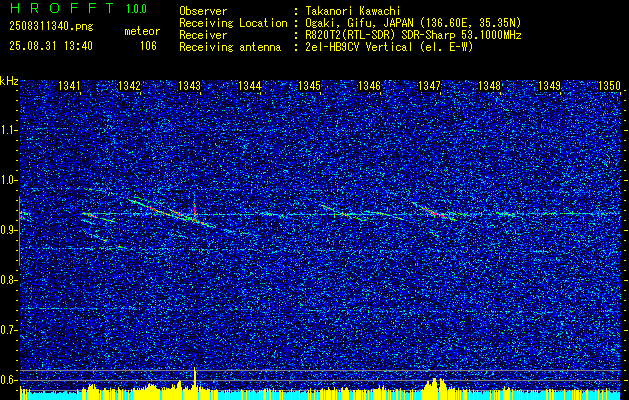
Task: Click the 1.0 kHz frequency label
Action: (x=9, y=180)
